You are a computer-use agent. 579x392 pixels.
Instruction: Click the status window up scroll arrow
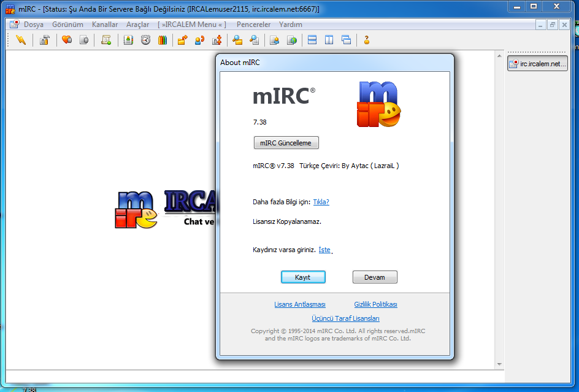point(499,56)
